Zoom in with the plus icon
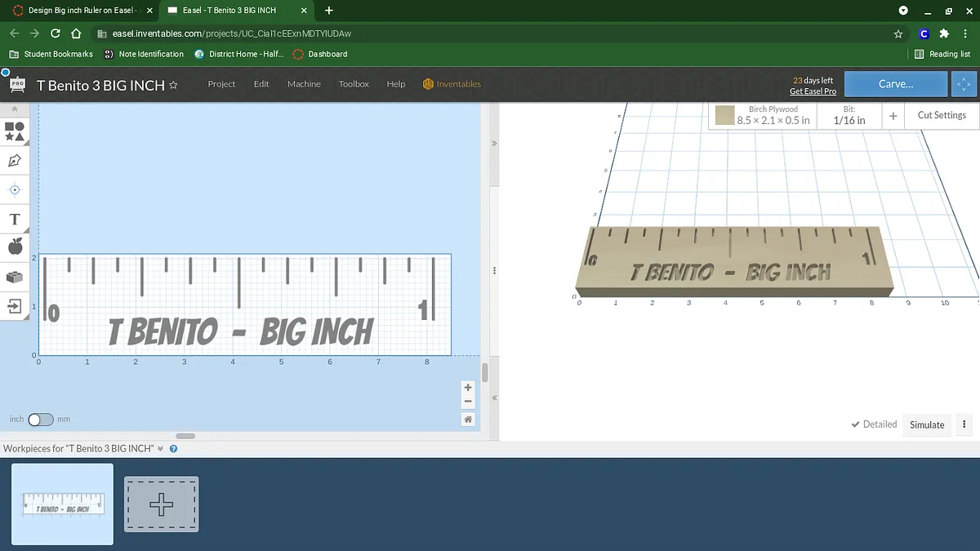980x551 pixels. click(x=468, y=388)
